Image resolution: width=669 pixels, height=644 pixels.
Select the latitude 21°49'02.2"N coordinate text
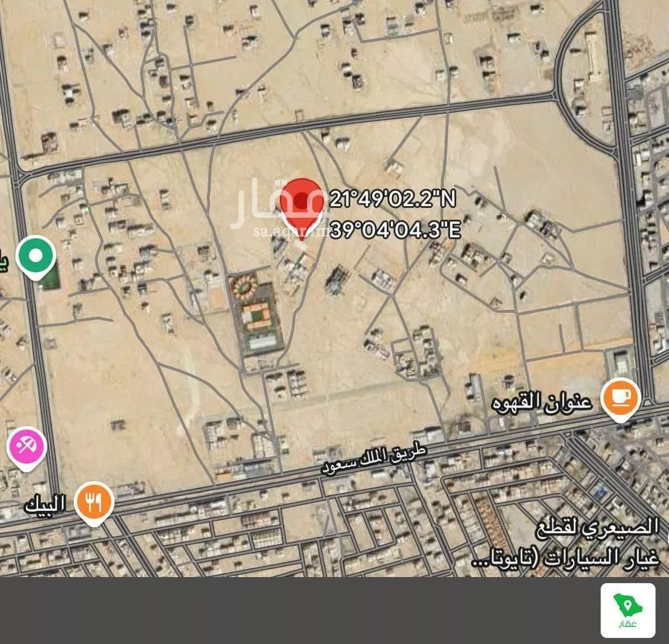pyautogui.click(x=392, y=199)
